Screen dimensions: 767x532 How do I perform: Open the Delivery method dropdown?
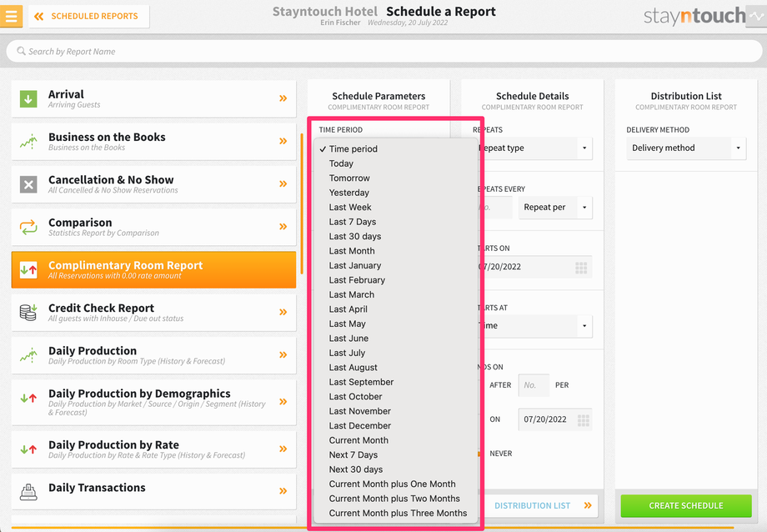point(686,148)
